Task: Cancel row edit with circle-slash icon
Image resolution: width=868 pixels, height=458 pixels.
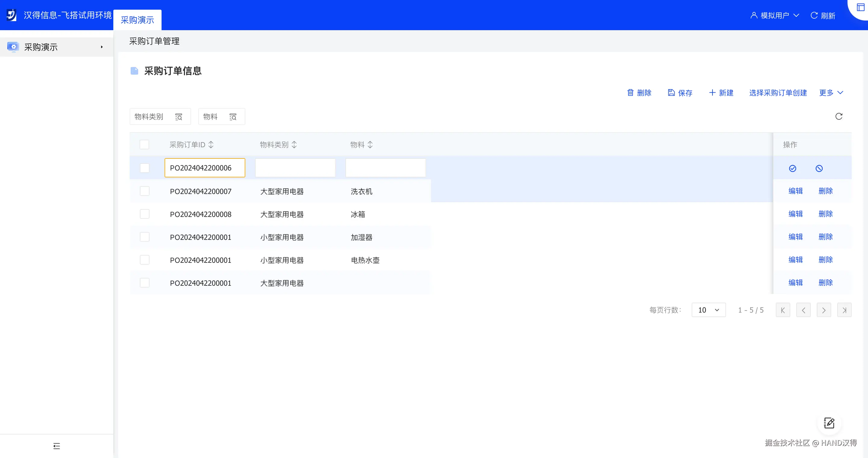Action: 819,168
